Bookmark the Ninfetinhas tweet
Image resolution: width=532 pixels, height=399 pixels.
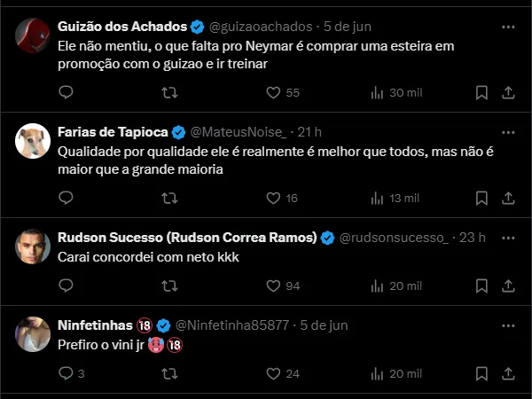click(x=481, y=373)
